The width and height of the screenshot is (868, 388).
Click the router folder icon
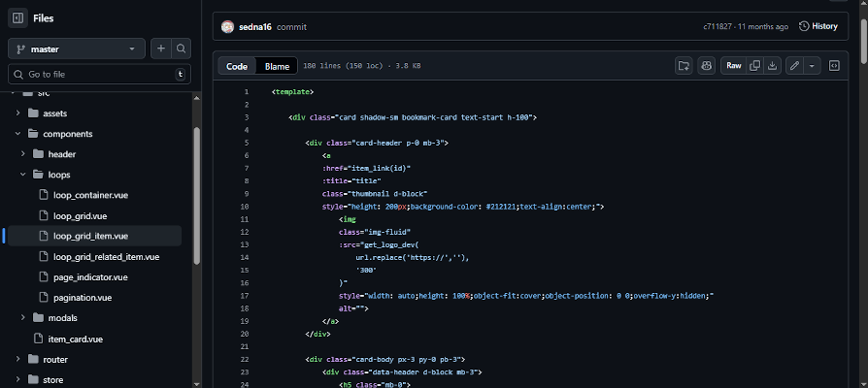pyautogui.click(x=33, y=359)
